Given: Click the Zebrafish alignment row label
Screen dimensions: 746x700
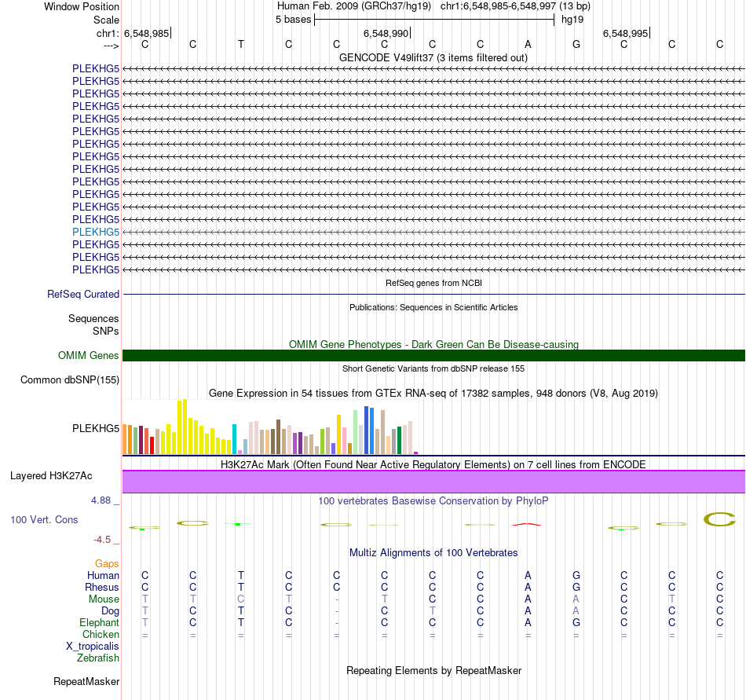Looking at the screenshot, I should 98,658.
